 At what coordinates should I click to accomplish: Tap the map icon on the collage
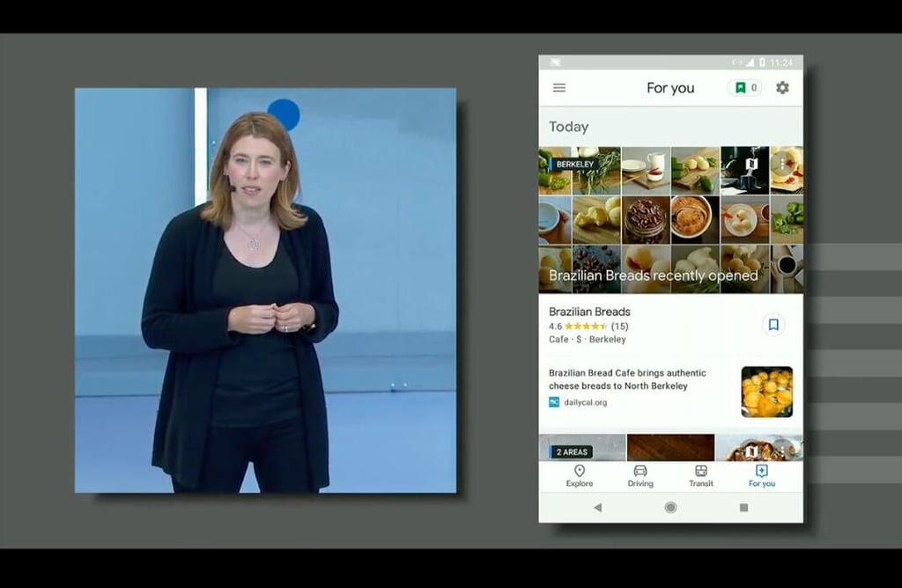point(750,164)
